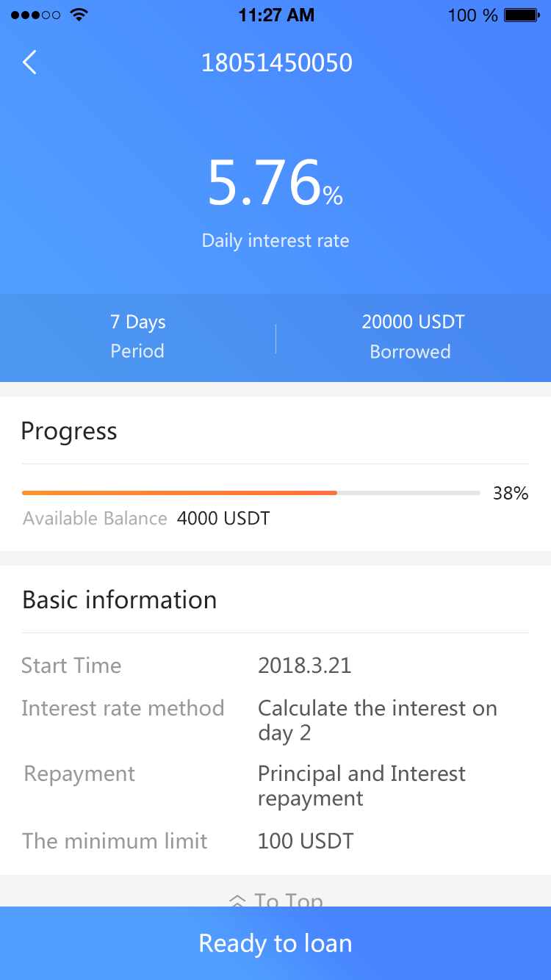Tap the 20000 USDT Borrowed section

pos(413,336)
